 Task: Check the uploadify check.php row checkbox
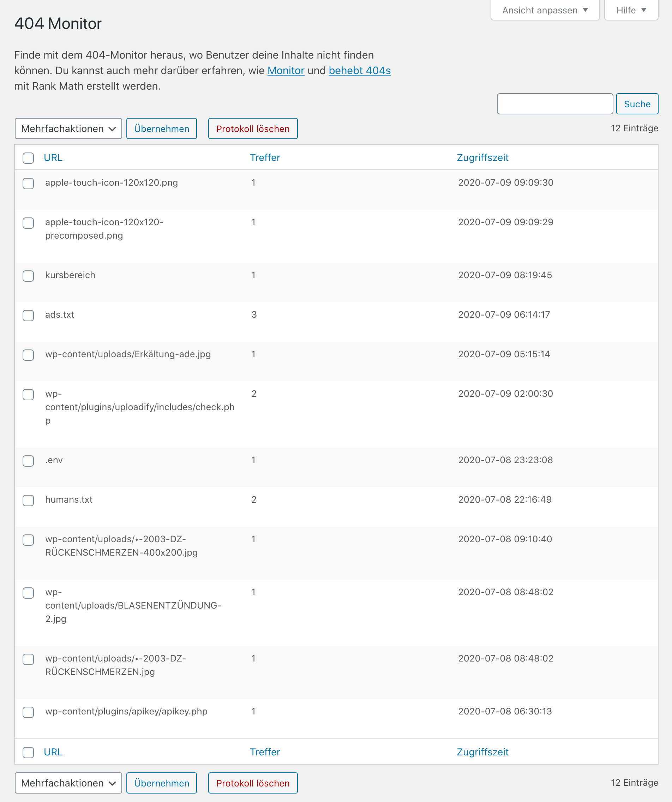coord(28,395)
